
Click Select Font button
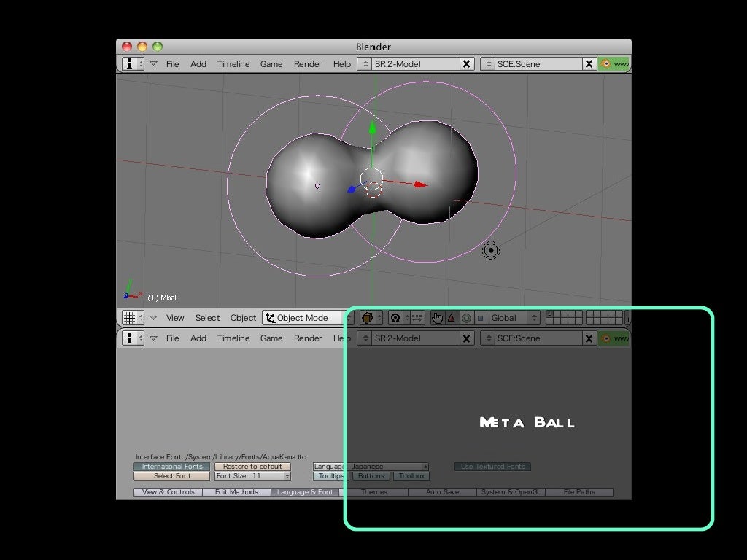click(172, 476)
